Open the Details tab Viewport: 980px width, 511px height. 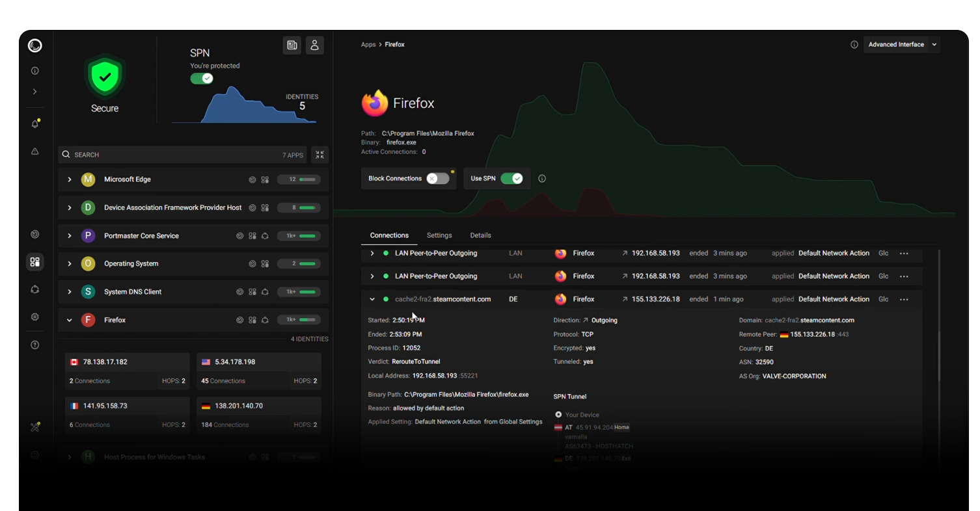[480, 235]
